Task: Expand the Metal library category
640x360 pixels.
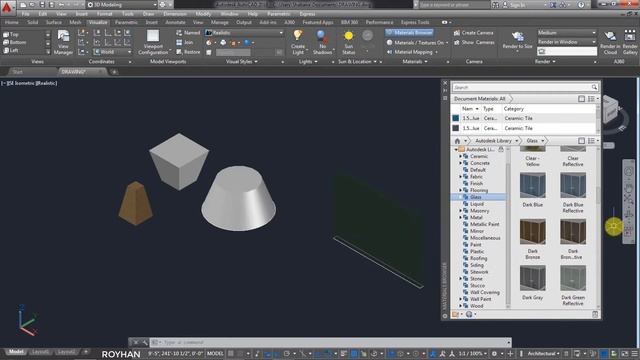Action: [460, 218]
